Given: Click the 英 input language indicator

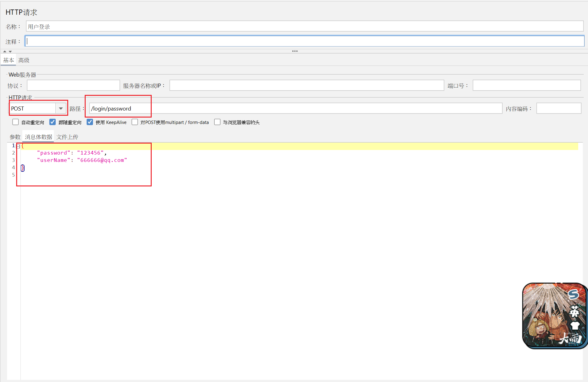Looking at the screenshot, I should coord(574,312).
